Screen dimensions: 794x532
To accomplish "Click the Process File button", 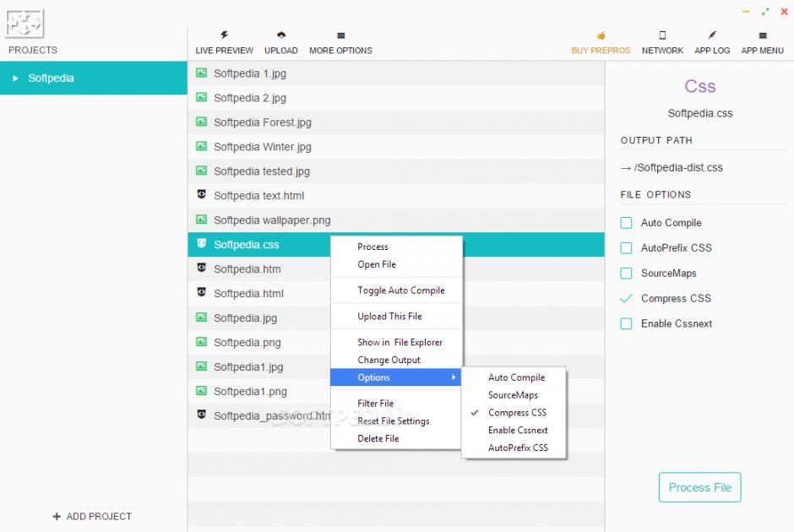I will point(699,487).
